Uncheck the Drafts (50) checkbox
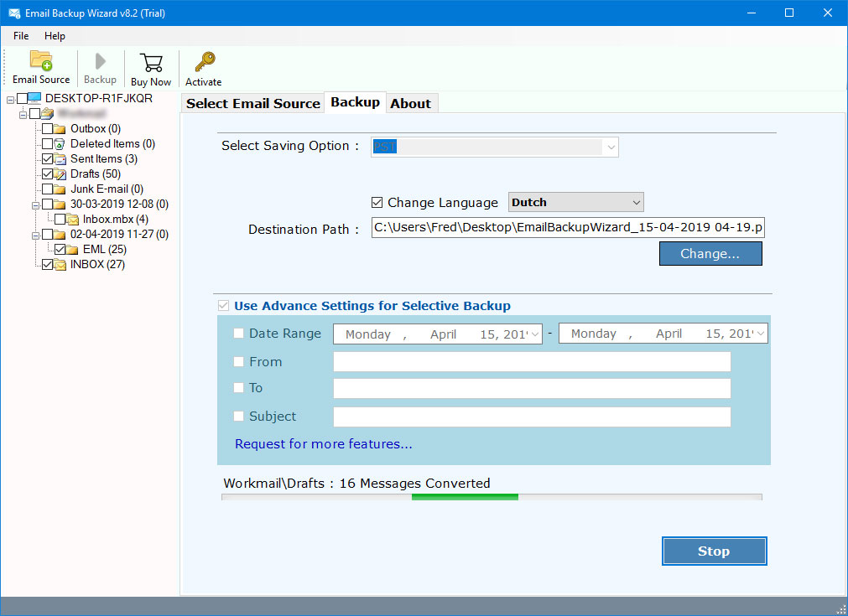 pyautogui.click(x=48, y=174)
